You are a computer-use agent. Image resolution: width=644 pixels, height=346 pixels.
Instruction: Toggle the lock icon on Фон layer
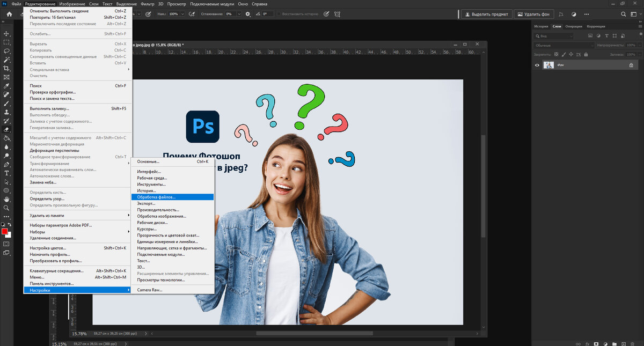coord(631,65)
